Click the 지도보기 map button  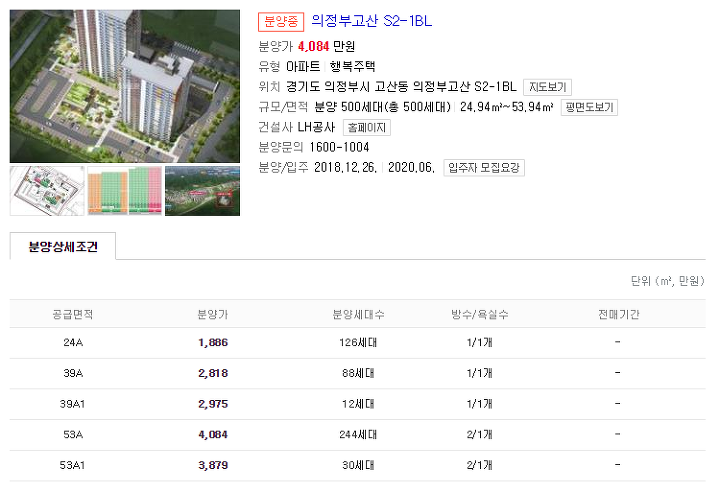(547, 87)
